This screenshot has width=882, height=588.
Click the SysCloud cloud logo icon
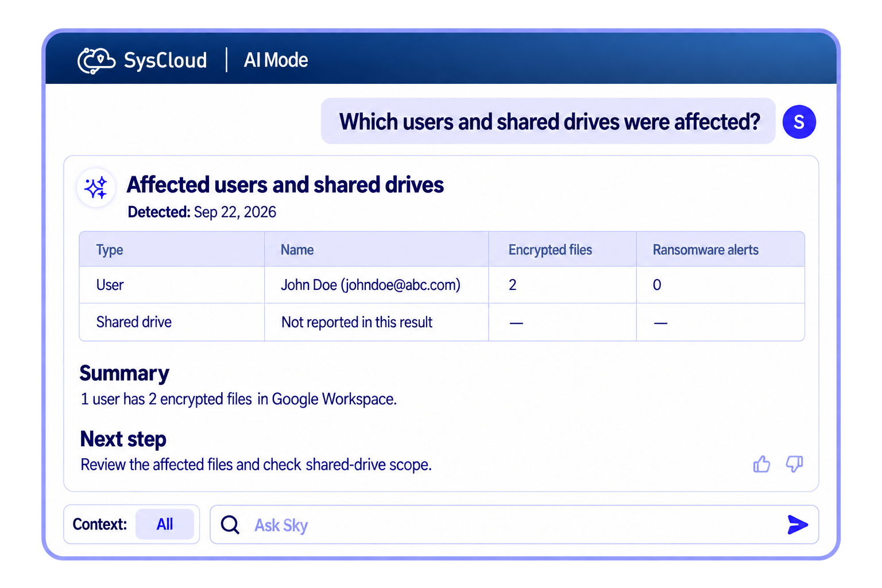click(x=96, y=60)
